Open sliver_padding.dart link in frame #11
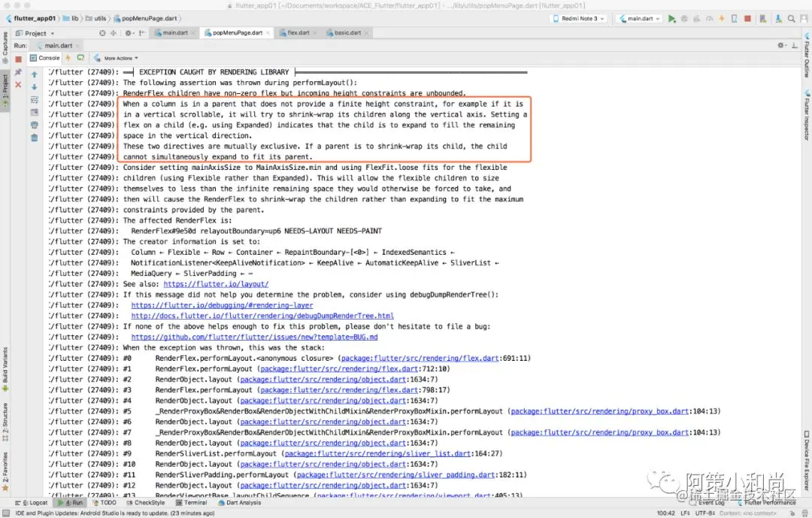Screen dimensions: 812x518 (x=395, y=474)
